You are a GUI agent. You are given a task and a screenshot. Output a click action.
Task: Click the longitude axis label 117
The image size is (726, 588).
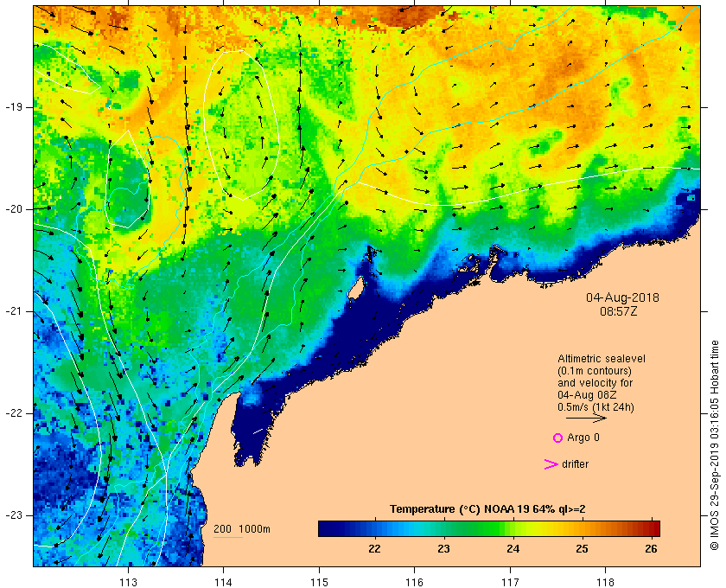[510, 582]
